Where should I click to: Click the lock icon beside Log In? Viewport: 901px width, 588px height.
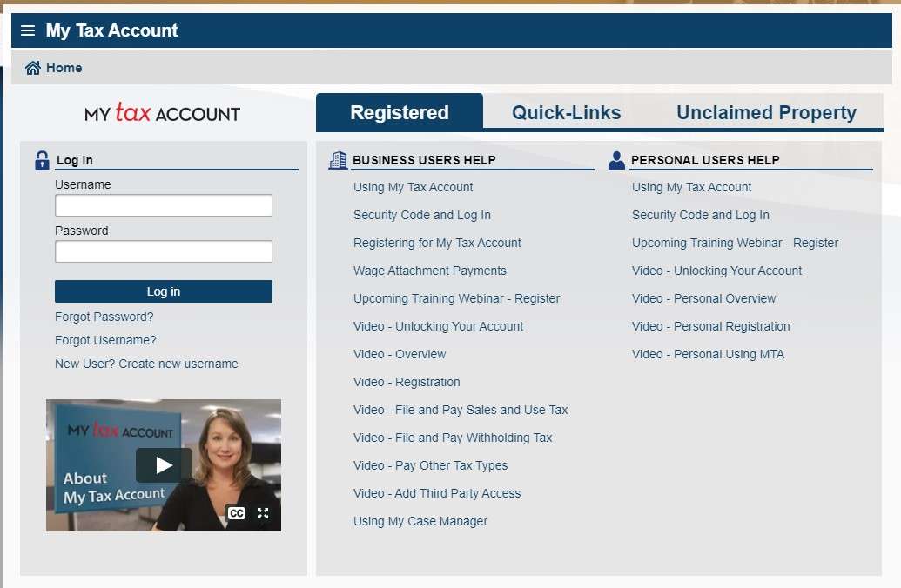tap(42, 159)
